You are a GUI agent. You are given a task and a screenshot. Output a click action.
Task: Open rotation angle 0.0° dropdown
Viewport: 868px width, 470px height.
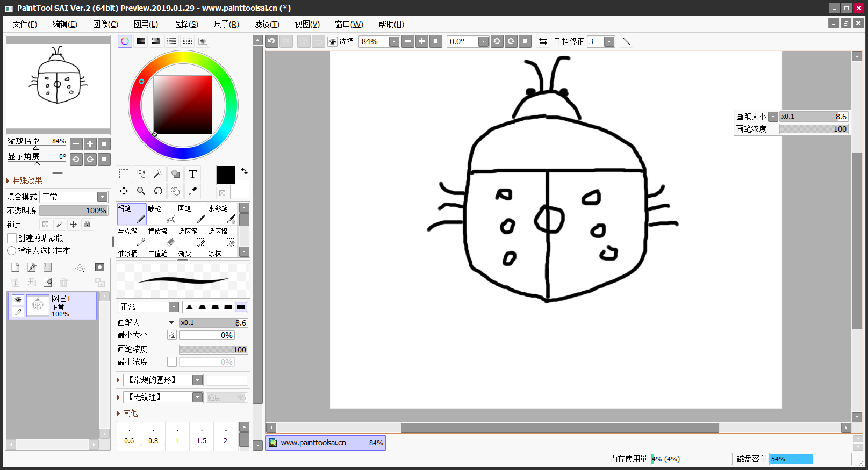click(x=483, y=42)
